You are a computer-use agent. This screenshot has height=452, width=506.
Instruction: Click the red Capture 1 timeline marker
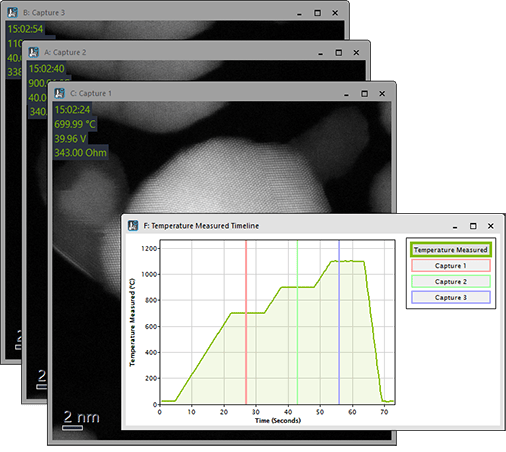pos(246,322)
